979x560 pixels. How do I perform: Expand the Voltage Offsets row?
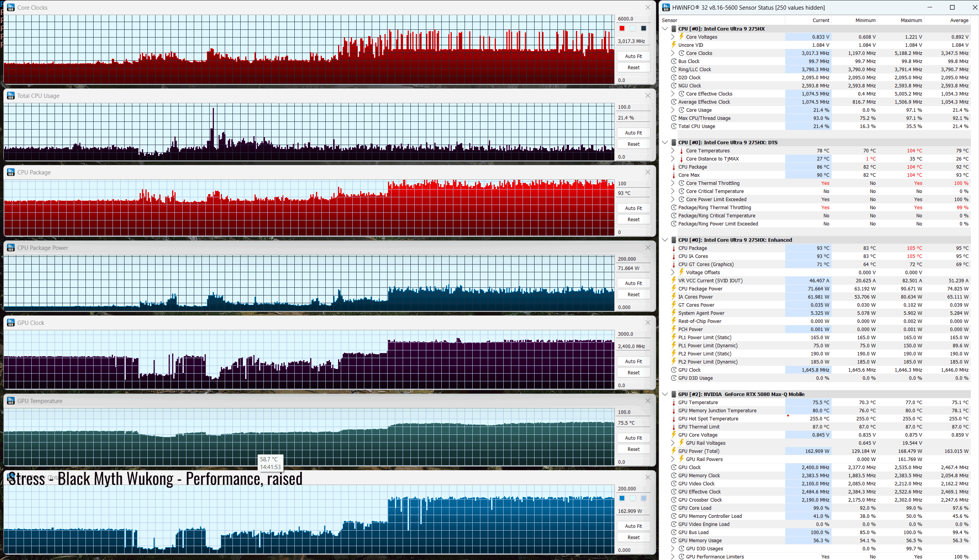tap(673, 272)
